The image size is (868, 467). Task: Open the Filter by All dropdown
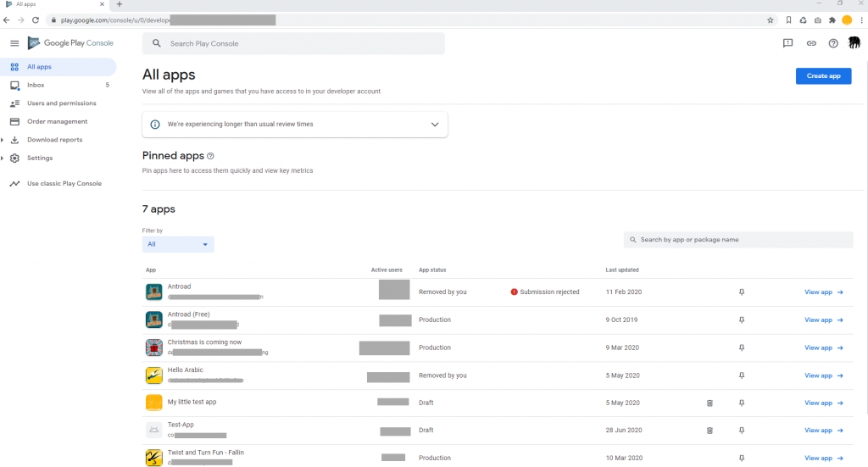pyautogui.click(x=178, y=244)
